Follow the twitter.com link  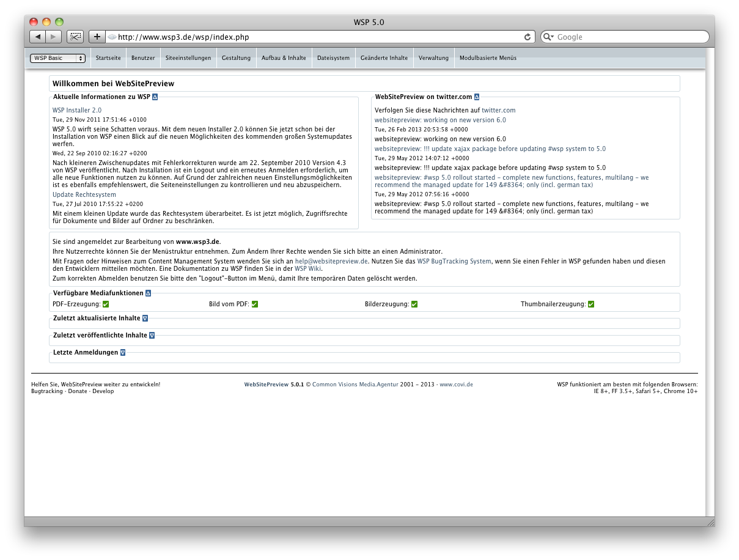(x=498, y=110)
